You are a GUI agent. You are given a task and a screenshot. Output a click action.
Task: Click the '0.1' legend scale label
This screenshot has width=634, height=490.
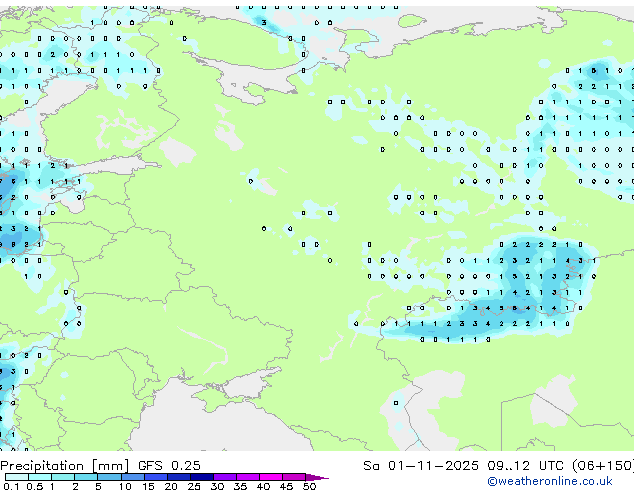click(x=11, y=486)
